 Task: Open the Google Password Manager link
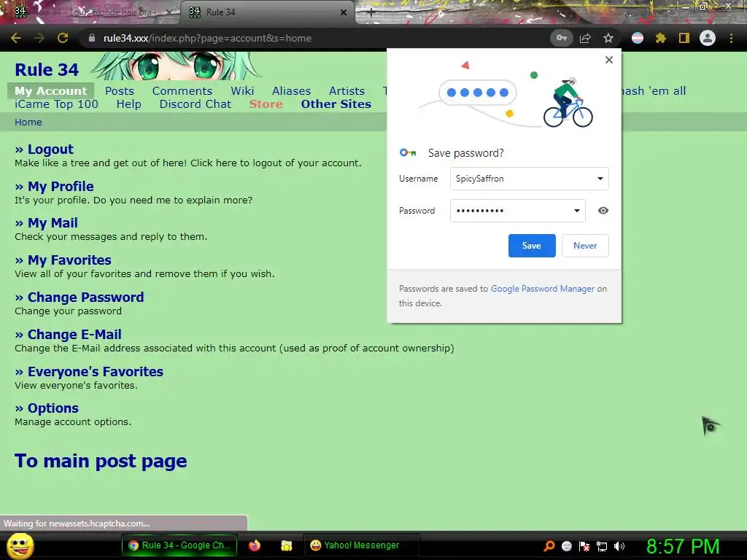pos(543,289)
